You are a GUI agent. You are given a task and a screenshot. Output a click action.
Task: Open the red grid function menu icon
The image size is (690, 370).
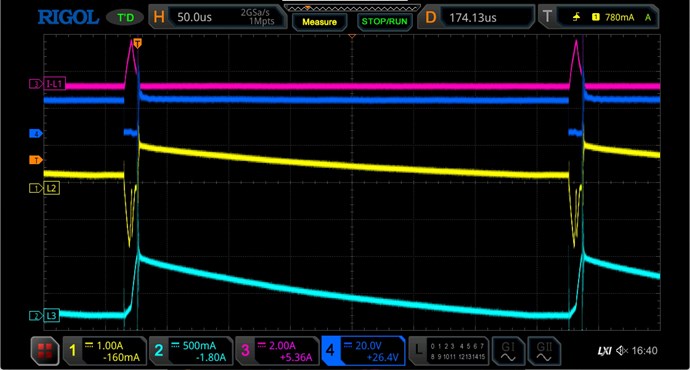point(45,351)
